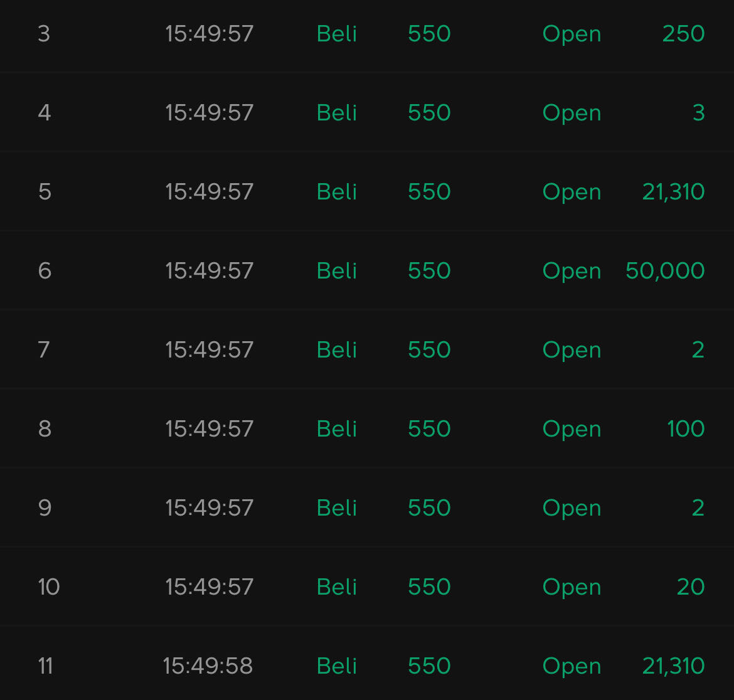Click the 21,310 quantity in row 5

(x=673, y=192)
